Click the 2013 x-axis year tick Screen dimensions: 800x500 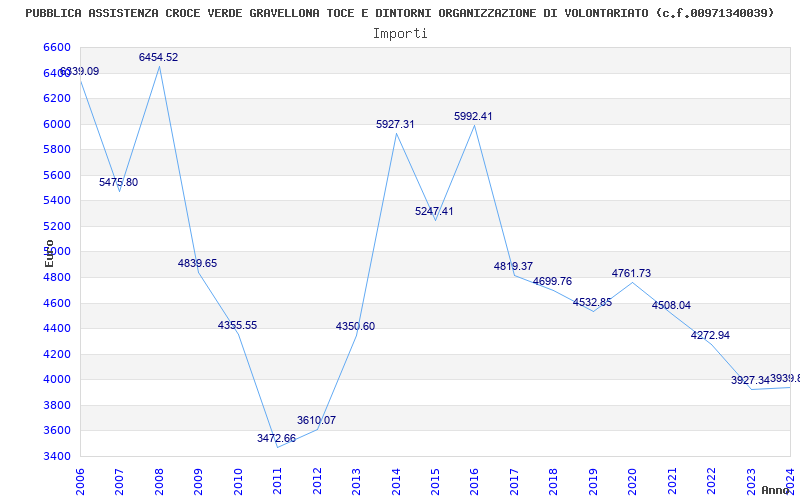click(356, 481)
